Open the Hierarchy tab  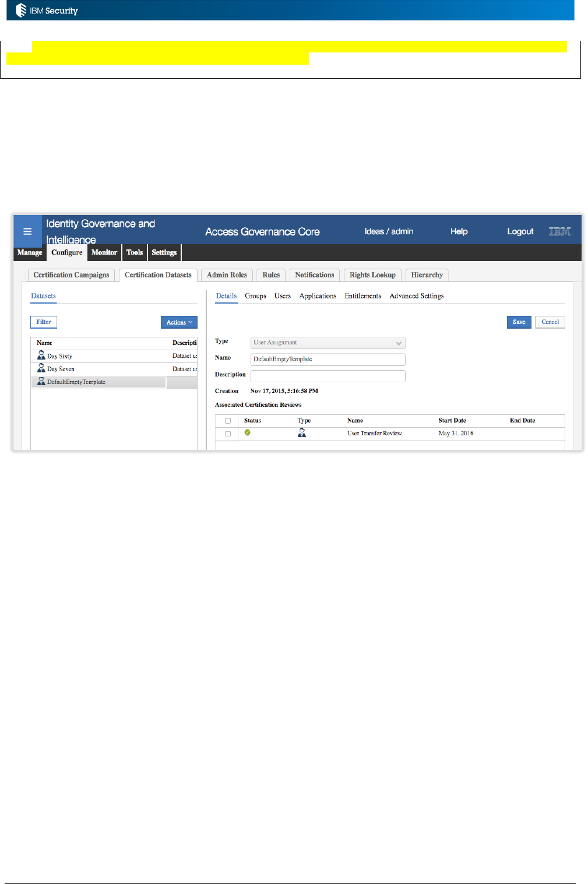(427, 275)
